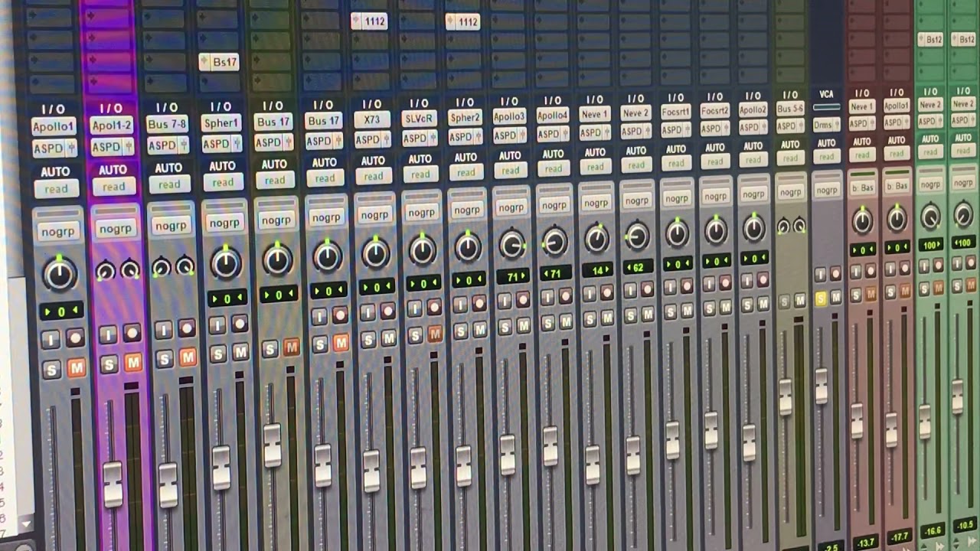
Task: Unmute the SLVcR track
Action: [x=435, y=334]
